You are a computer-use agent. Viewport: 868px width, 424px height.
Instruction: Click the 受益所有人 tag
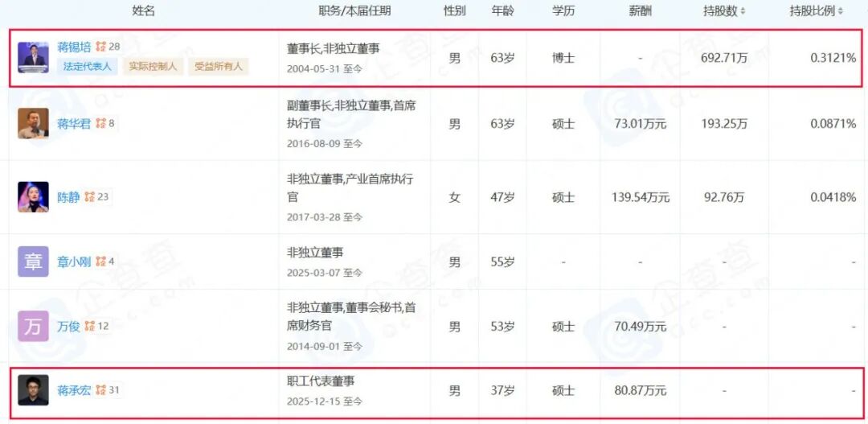[218, 67]
